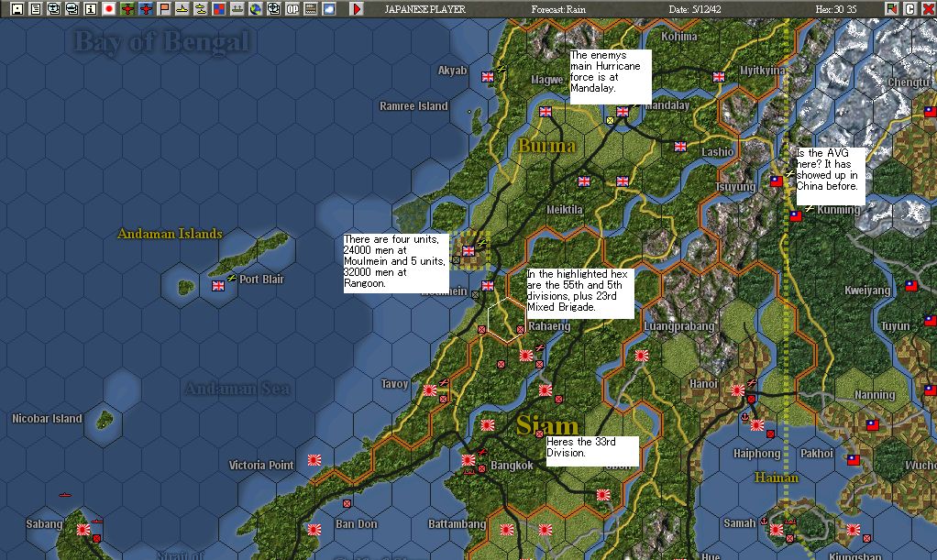Image resolution: width=937 pixels, height=560 pixels.
Task: Click the 'Hex:30 35' coordinates text
Action: coord(835,9)
